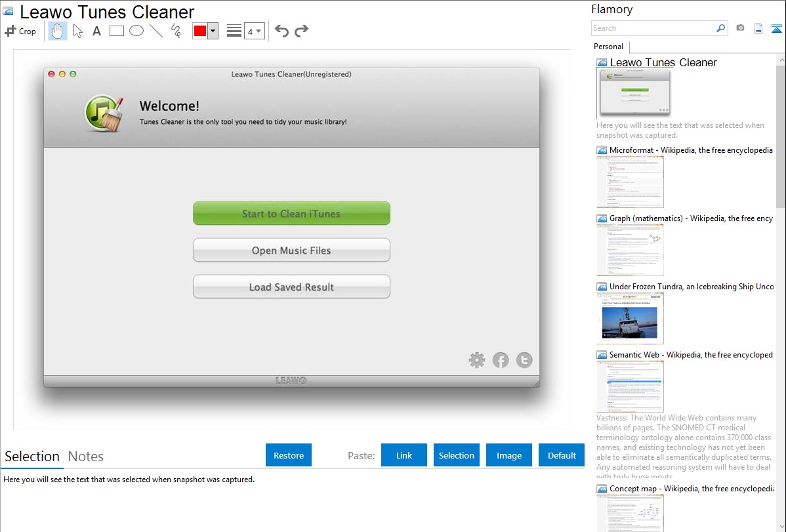786x532 pixels.
Task: Select the straight line tool
Action: point(156,31)
